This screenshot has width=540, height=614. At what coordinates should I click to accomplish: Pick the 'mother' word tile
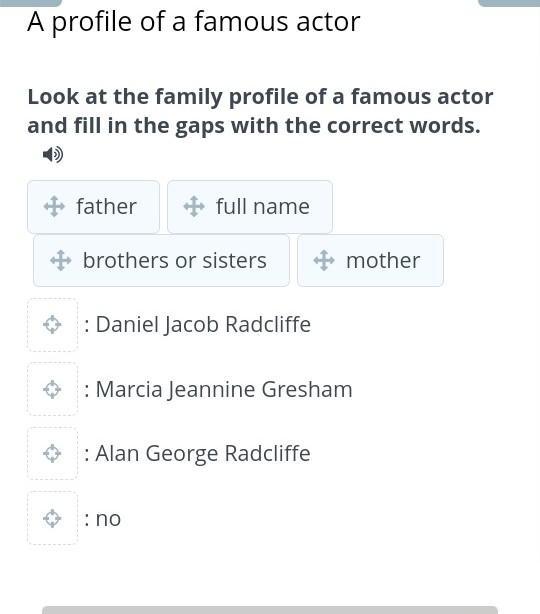370,260
